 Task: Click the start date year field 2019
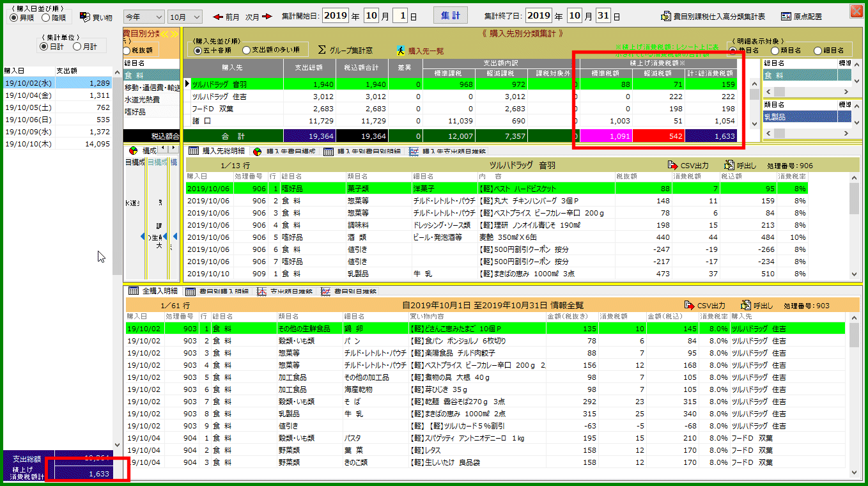(x=336, y=16)
